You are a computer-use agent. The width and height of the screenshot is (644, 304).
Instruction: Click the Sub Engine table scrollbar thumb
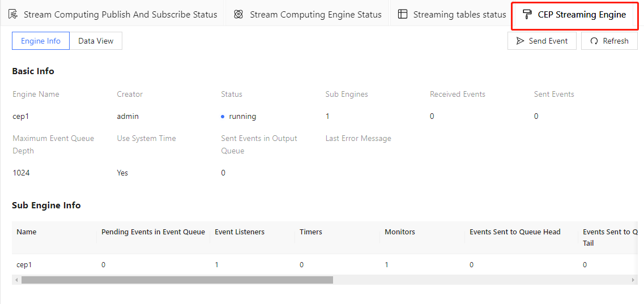177,280
